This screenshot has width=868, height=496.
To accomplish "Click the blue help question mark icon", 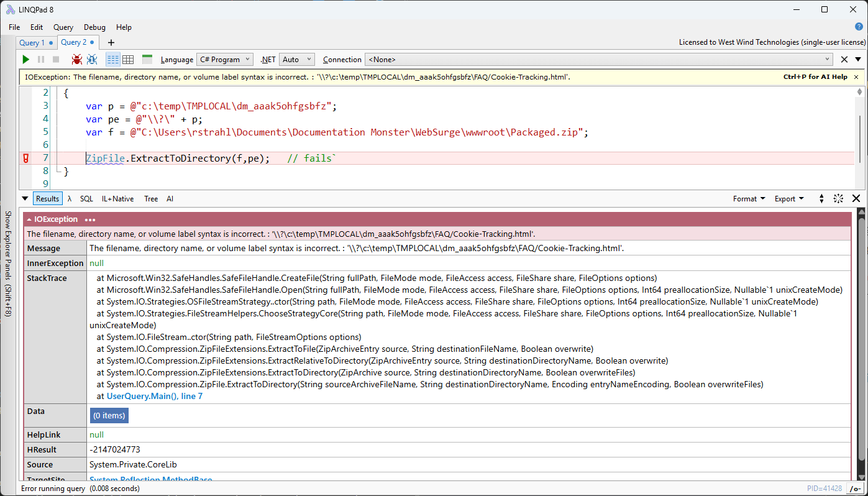I will coord(859,27).
